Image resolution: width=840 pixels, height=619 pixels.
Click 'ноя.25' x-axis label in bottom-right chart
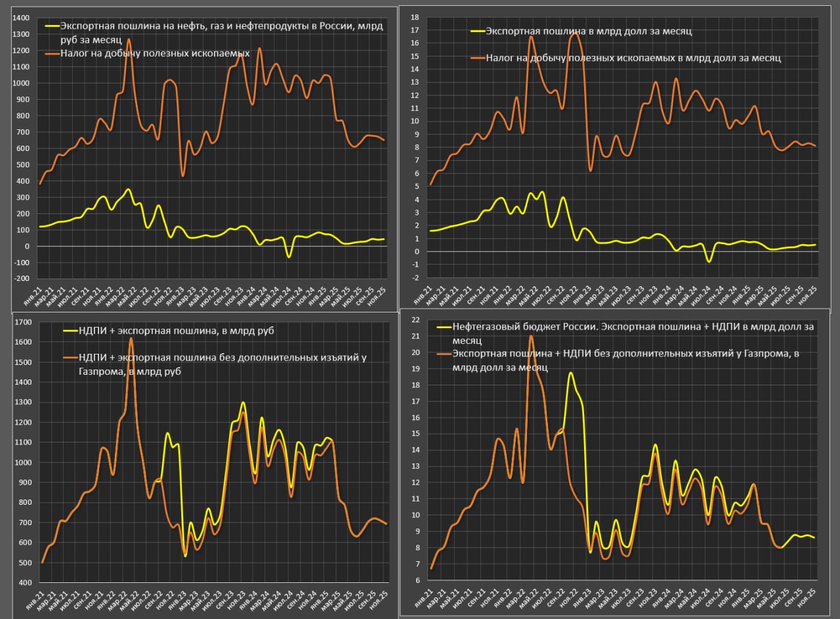(812, 598)
